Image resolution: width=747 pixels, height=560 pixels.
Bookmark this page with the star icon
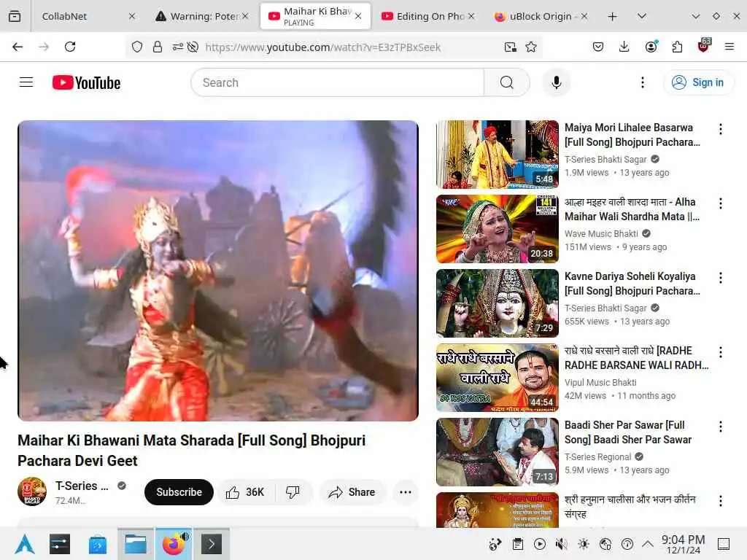coord(531,47)
